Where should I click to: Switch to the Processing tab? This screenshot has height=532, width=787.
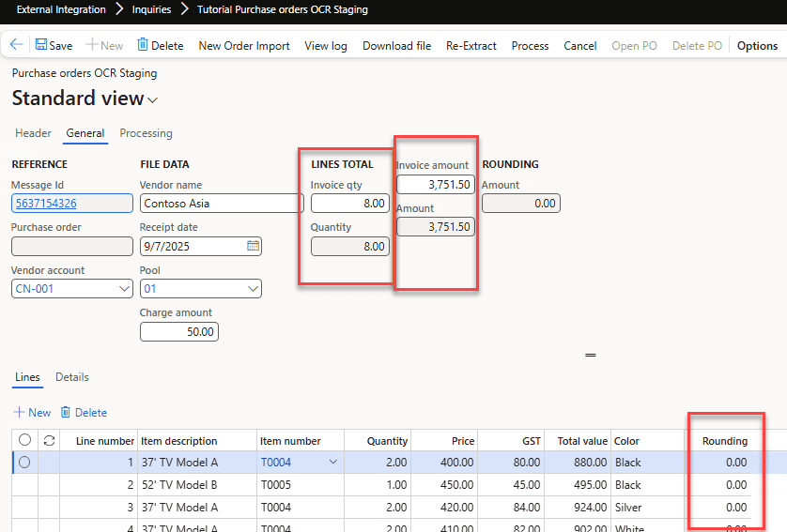(146, 133)
